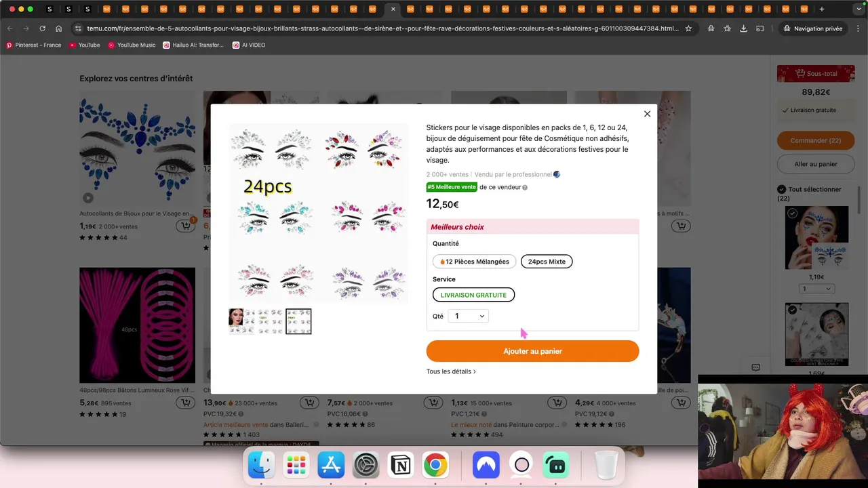Open YouTube Music bookmark

[x=131, y=45]
